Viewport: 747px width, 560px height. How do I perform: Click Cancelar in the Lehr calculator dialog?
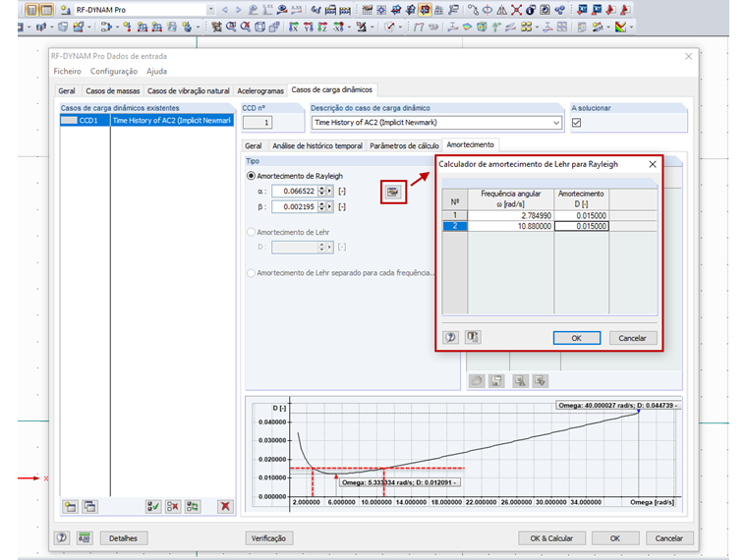click(633, 338)
